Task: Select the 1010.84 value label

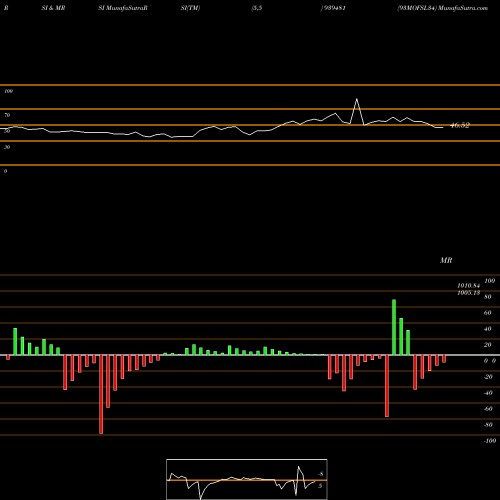Action: 469,286
